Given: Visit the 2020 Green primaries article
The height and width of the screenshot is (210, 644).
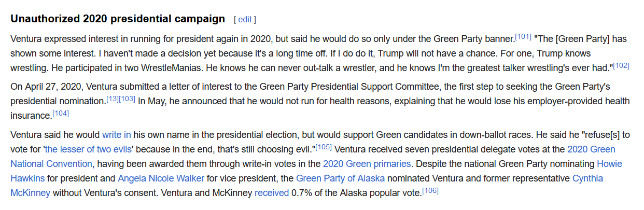Looking at the screenshot, I should 367,164.
